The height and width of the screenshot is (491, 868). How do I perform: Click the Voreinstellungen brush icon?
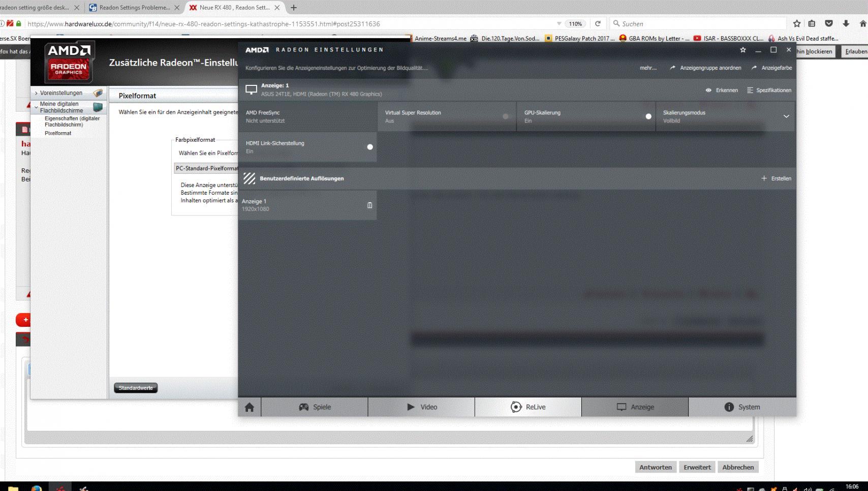click(x=98, y=93)
